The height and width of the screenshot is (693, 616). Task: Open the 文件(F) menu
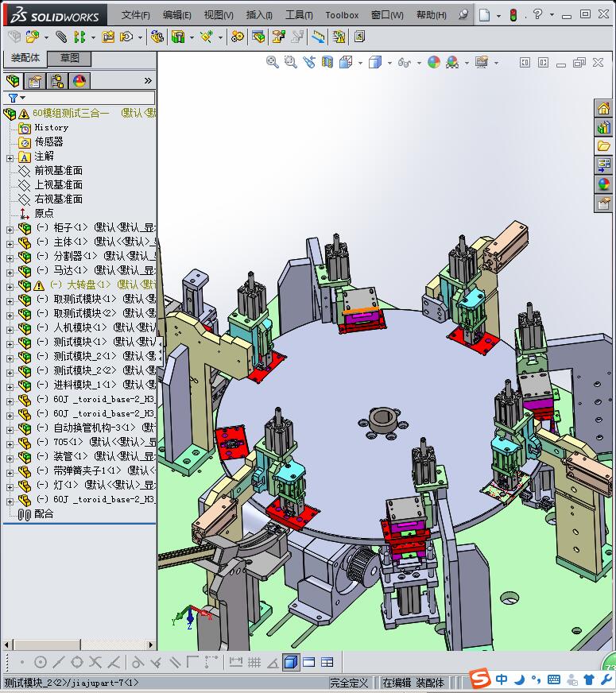coord(135,15)
